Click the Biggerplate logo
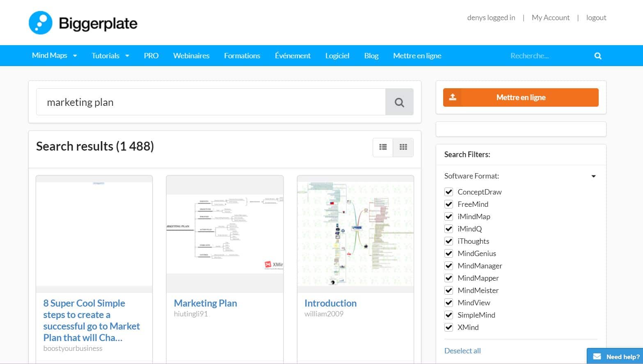The image size is (643, 364). (83, 23)
